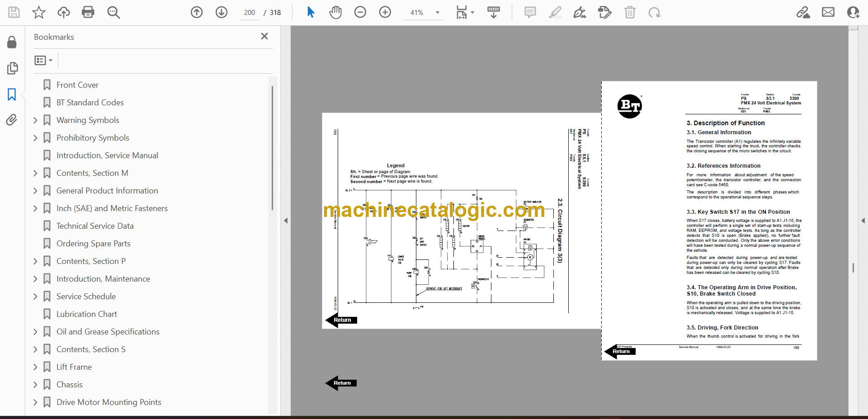Go to Technical Service Data bookmark

95,226
